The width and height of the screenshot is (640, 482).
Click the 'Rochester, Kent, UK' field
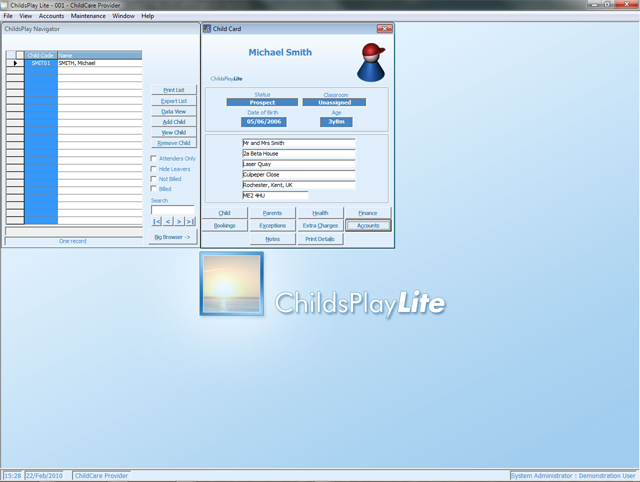(x=298, y=185)
